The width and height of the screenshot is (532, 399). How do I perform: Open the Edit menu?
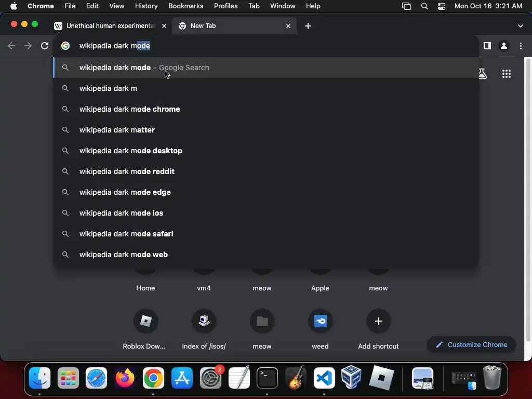(x=92, y=6)
